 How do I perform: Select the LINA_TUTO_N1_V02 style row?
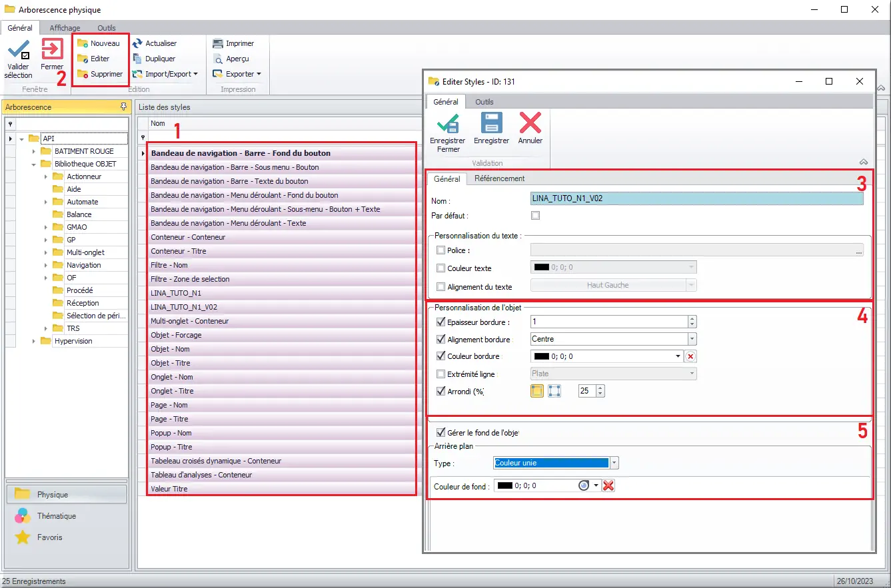pos(282,307)
